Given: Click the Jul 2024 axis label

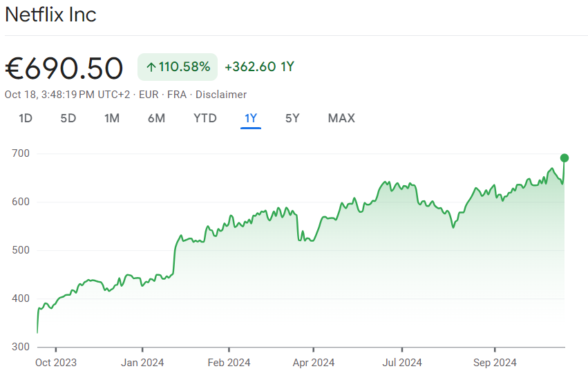Looking at the screenshot, I should pos(402,363).
